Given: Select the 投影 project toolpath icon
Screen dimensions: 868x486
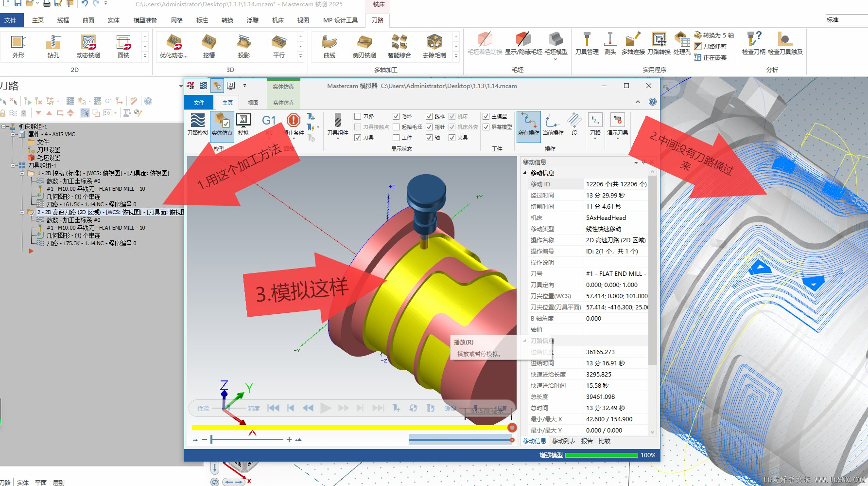Looking at the screenshot, I should [244, 47].
